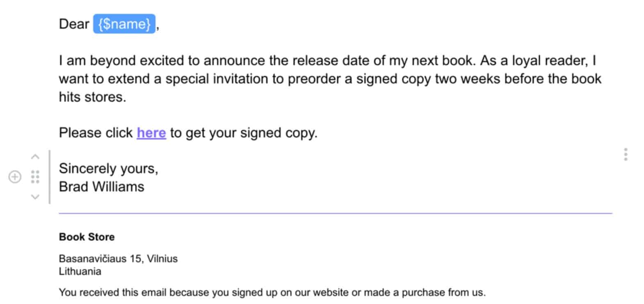Open the purple "here" hyperlink
644x304 pixels.
click(x=151, y=133)
